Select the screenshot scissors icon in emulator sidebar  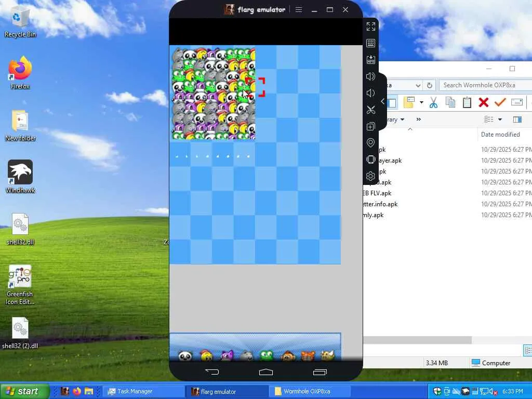point(371,110)
